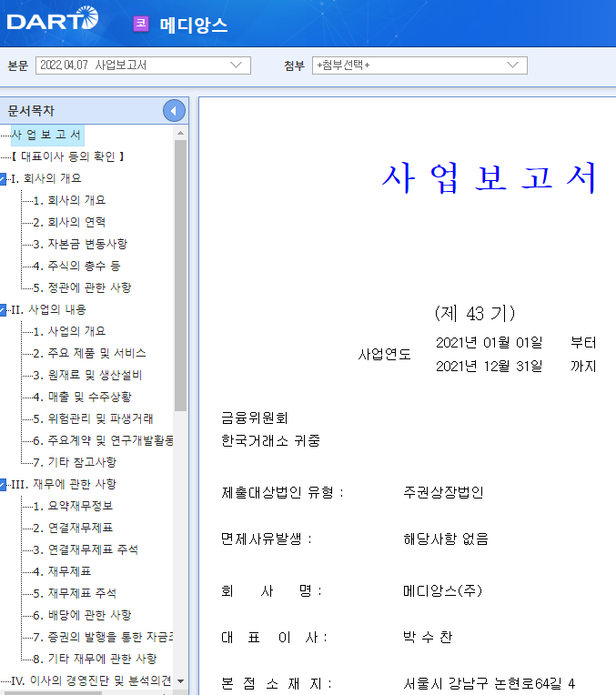Open the 첨부 attachment dropdown
The height and width of the screenshot is (695, 616).
pyautogui.click(x=419, y=65)
